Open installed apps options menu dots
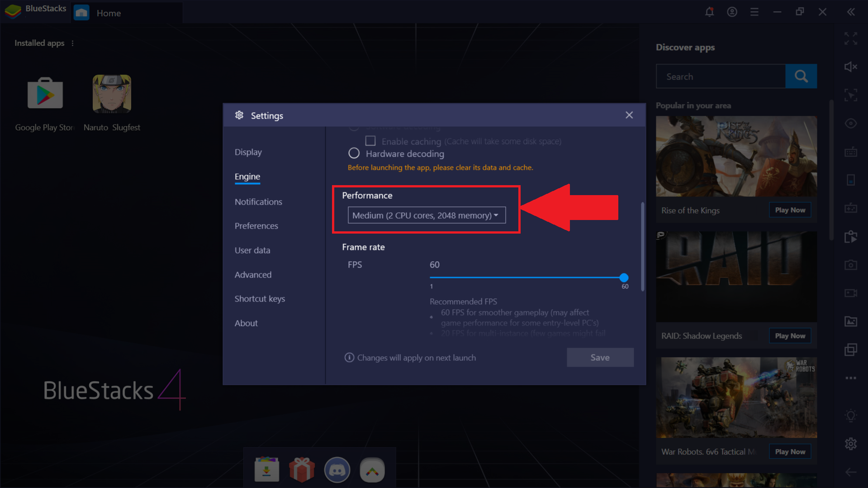Screen dimensions: 868x488 click(72, 43)
